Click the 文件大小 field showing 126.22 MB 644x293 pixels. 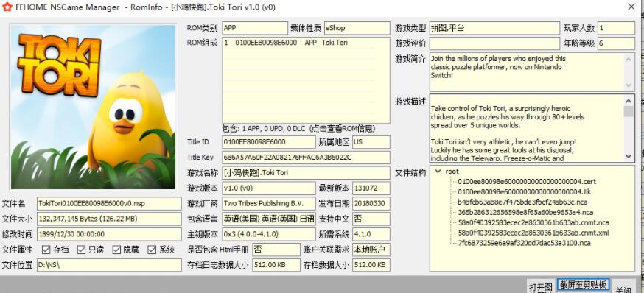click(x=109, y=219)
